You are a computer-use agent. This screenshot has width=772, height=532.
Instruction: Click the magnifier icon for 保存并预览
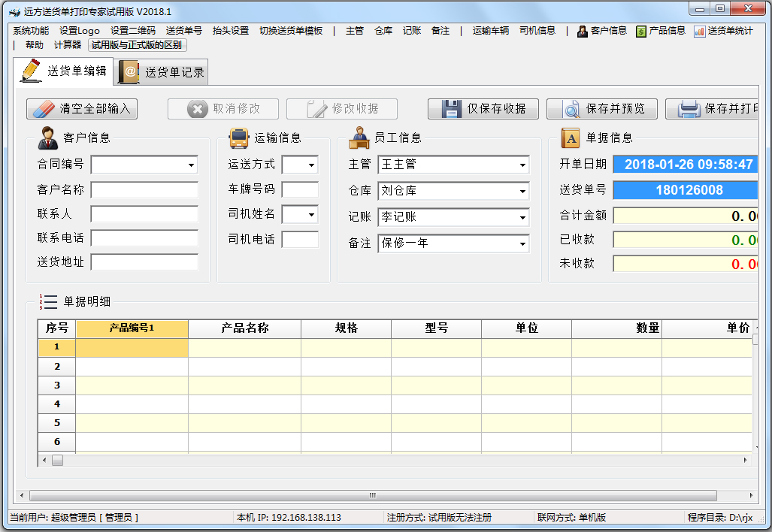click(571, 109)
